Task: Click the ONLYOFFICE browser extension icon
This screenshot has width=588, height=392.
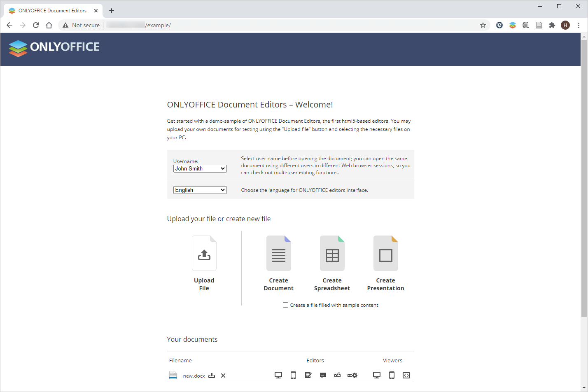Action: pos(513,25)
